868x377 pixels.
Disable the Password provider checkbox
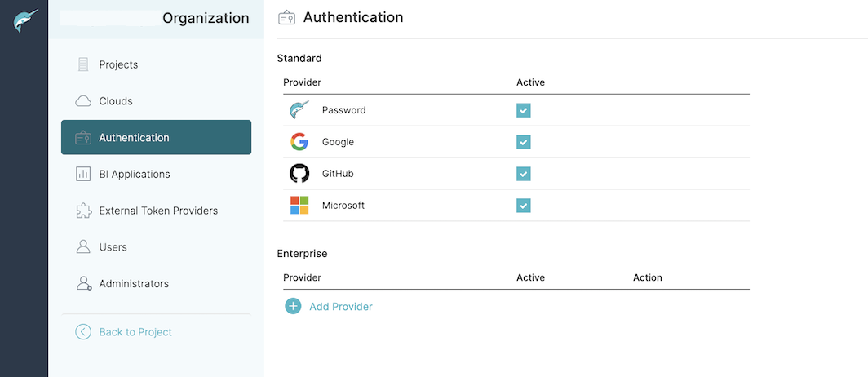[x=524, y=110]
